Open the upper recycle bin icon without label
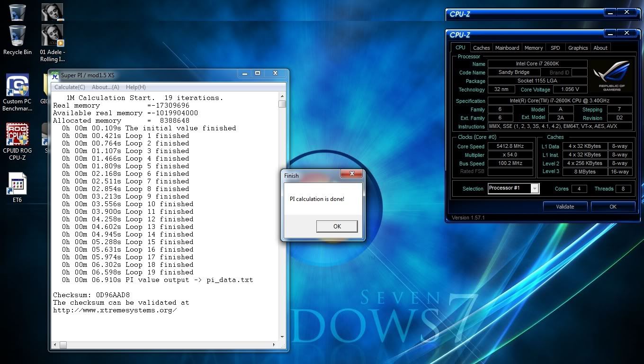The height and width of the screenshot is (364, 644). tap(17, 12)
